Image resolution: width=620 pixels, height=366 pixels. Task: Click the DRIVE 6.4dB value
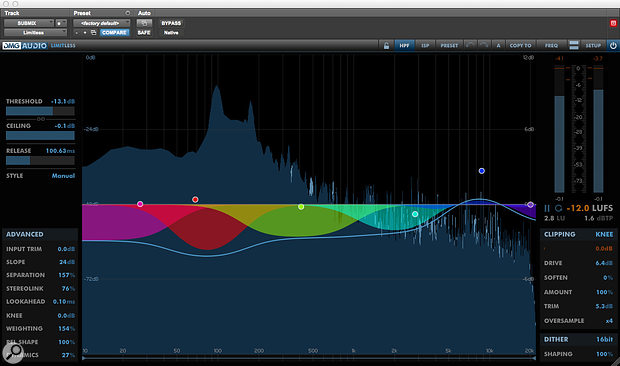click(x=604, y=263)
